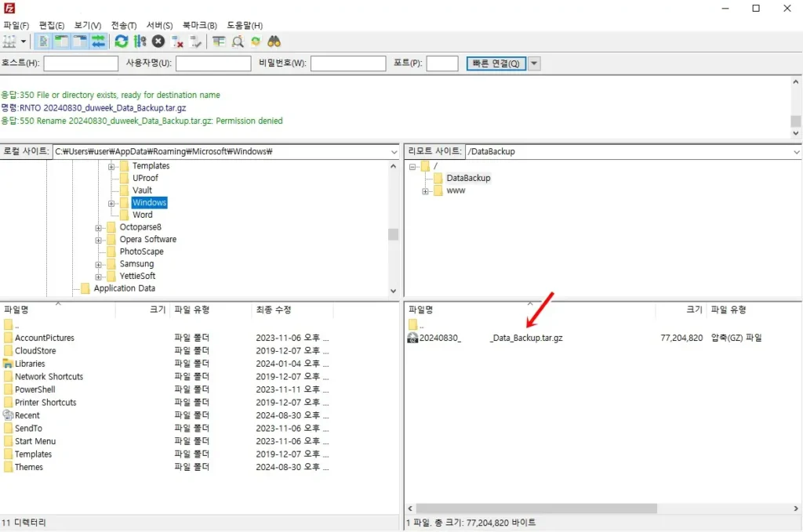Select the Libraries folder icon
The image size is (803, 532).
pyautogui.click(x=8, y=364)
